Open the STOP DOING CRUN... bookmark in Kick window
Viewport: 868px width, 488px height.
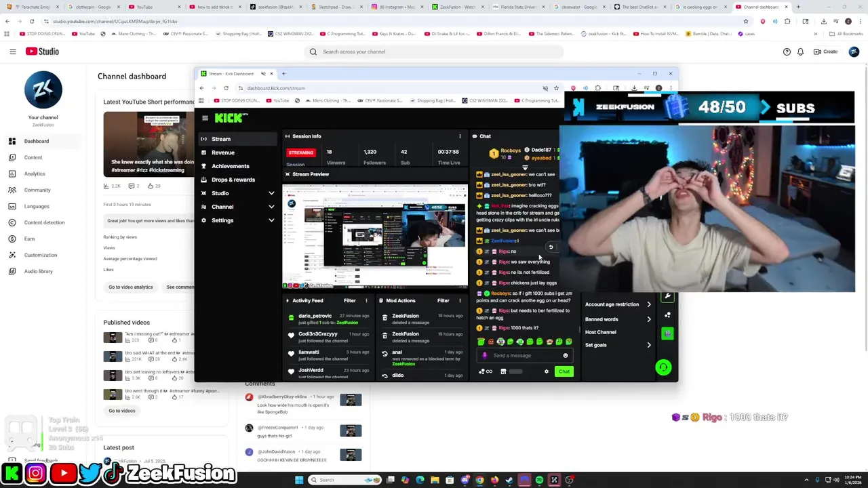coord(238,100)
